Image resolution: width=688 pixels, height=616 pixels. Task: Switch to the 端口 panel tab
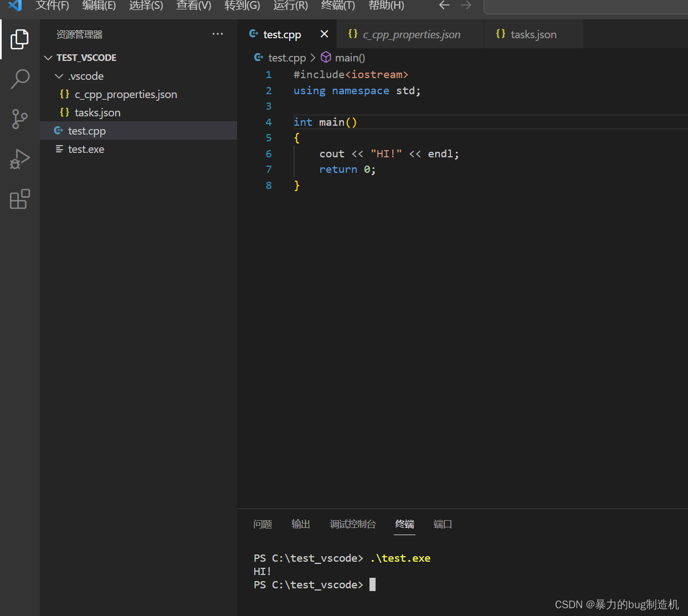pyautogui.click(x=443, y=524)
